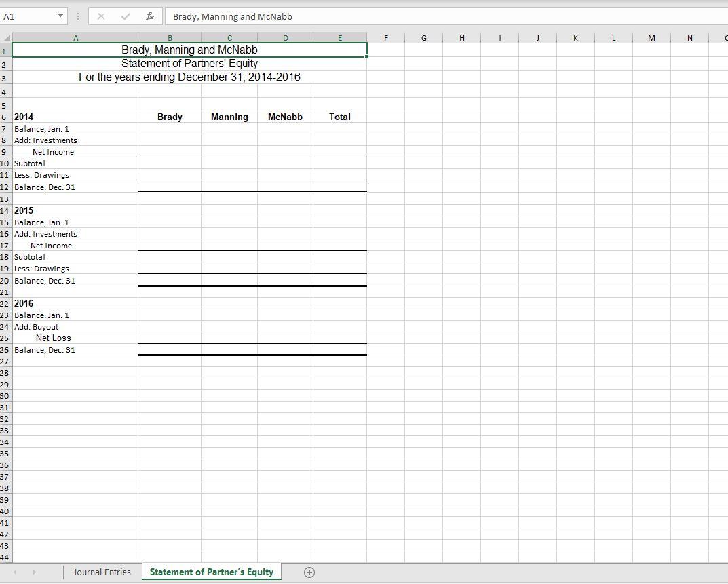Select column C header
728x584 pixels.
[x=229, y=38]
